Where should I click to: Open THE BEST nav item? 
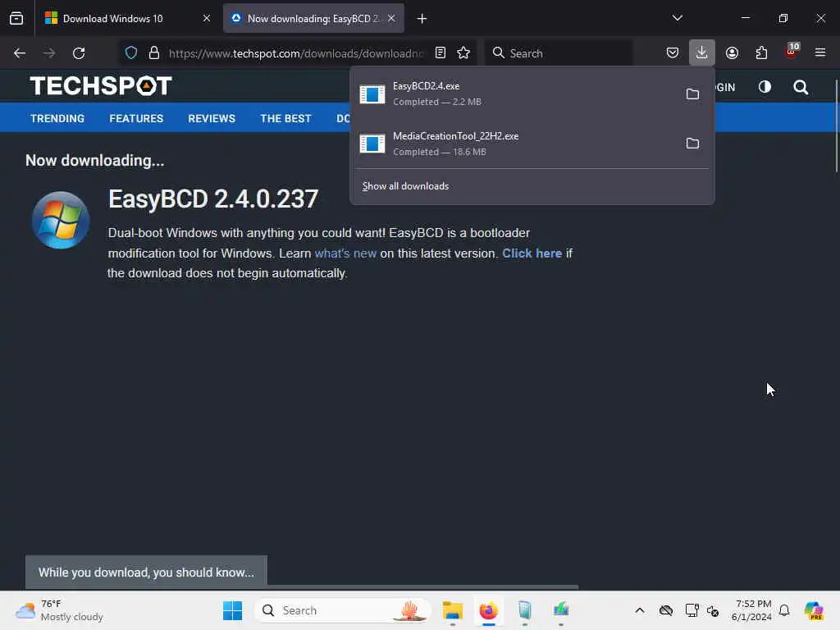tap(285, 118)
